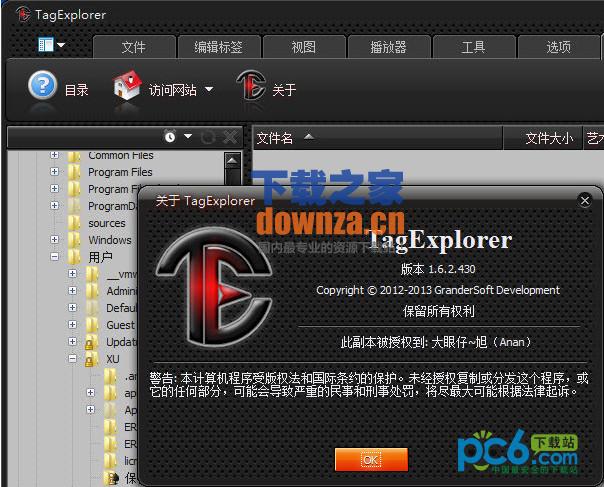This screenshot has height=487, width=604.
Task: Select the sources folder label
Action: pos(107,223)
